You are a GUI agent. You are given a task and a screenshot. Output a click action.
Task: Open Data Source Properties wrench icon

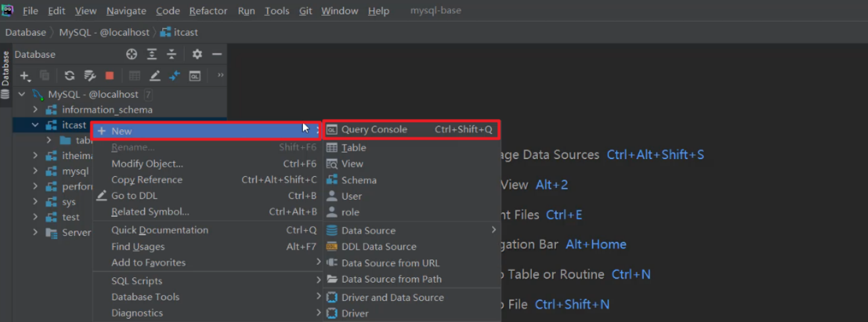(90, 76)
